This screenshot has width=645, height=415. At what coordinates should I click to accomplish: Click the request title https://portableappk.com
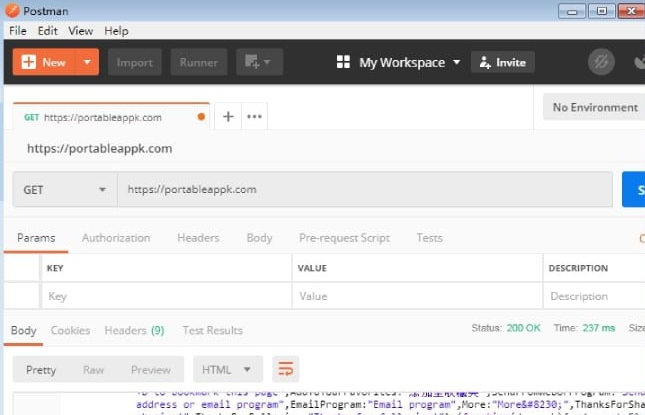[100, 148]
